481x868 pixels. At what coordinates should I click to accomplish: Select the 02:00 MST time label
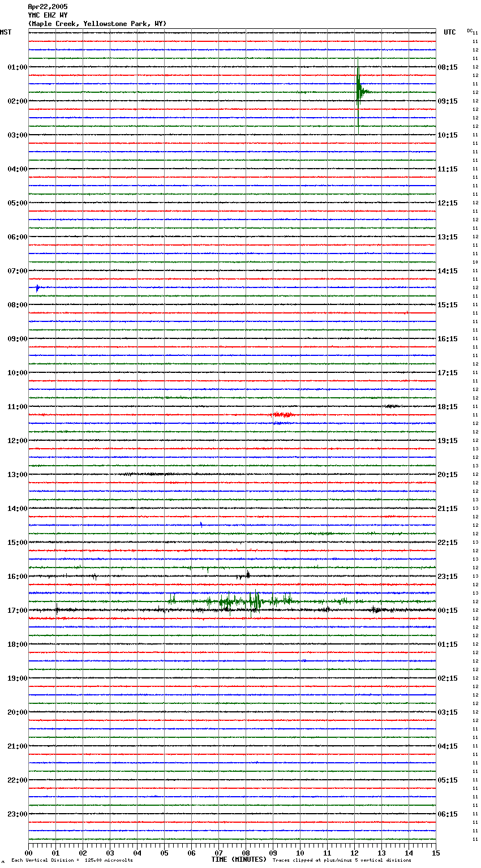tap(18, 101)
